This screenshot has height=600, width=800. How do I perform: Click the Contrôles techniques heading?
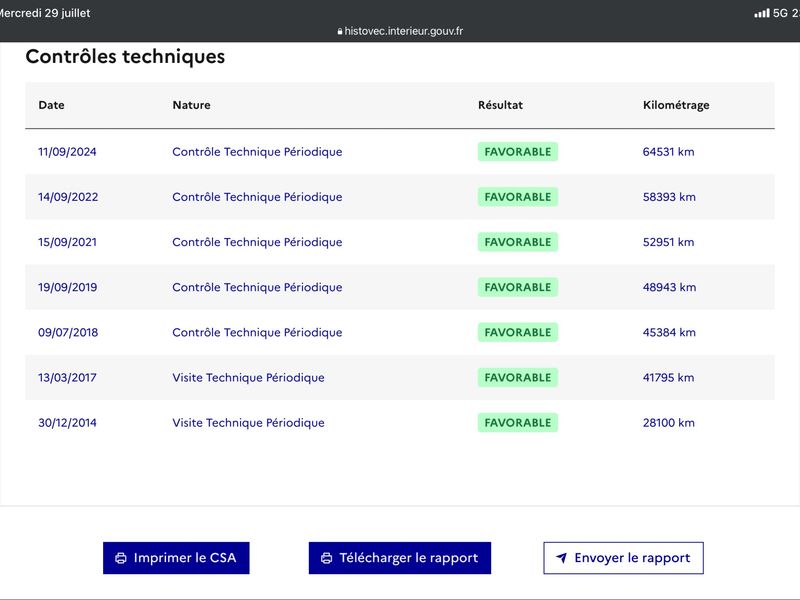click(x=125, y=57)
